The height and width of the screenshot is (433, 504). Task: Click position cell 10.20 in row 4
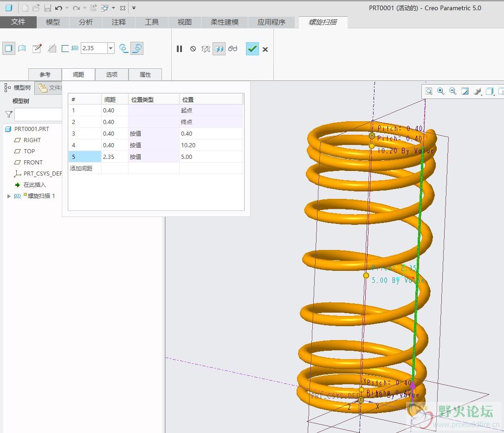211,145
